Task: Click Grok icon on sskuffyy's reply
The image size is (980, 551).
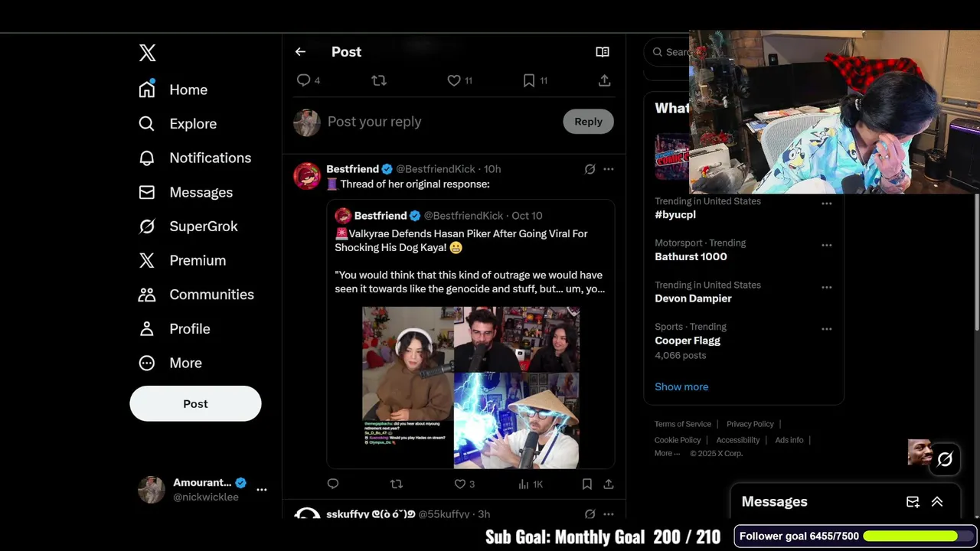Action: (590, 514)
